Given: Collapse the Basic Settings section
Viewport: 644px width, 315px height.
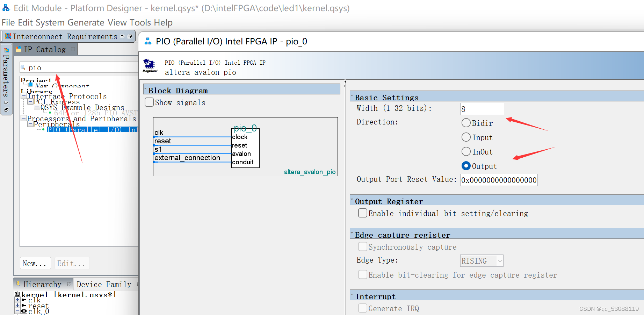Looking at the screenshot, I should point(352,95).
